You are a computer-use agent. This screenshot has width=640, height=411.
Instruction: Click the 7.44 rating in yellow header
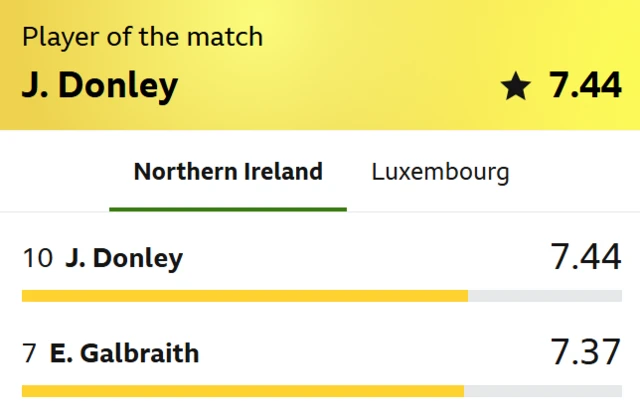585,86
